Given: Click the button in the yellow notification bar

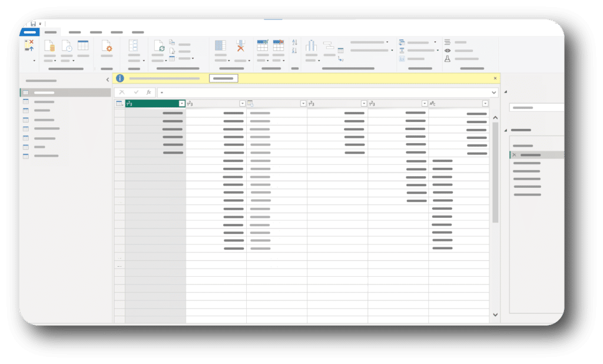Looking at the screenshot, I should click(223, 78).
